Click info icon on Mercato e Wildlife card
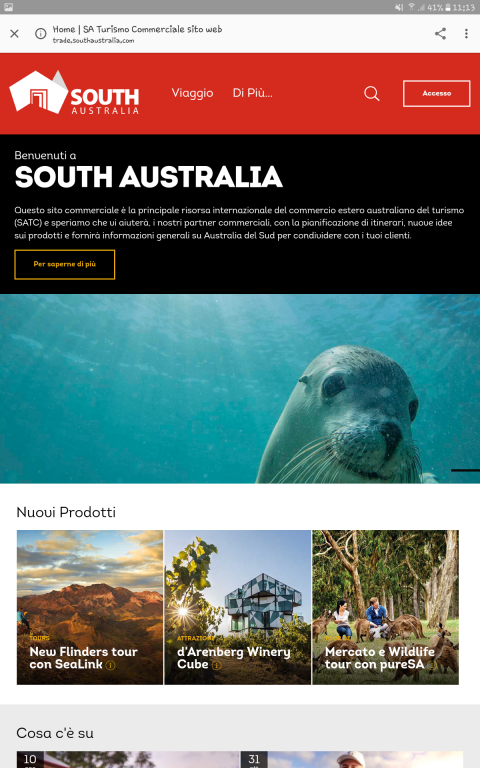480x768 pixels. point(431,665)
